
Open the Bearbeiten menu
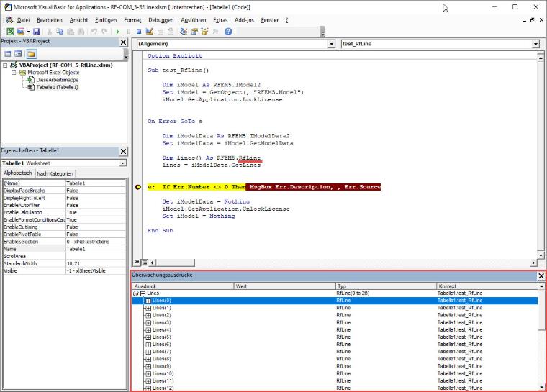50,20
